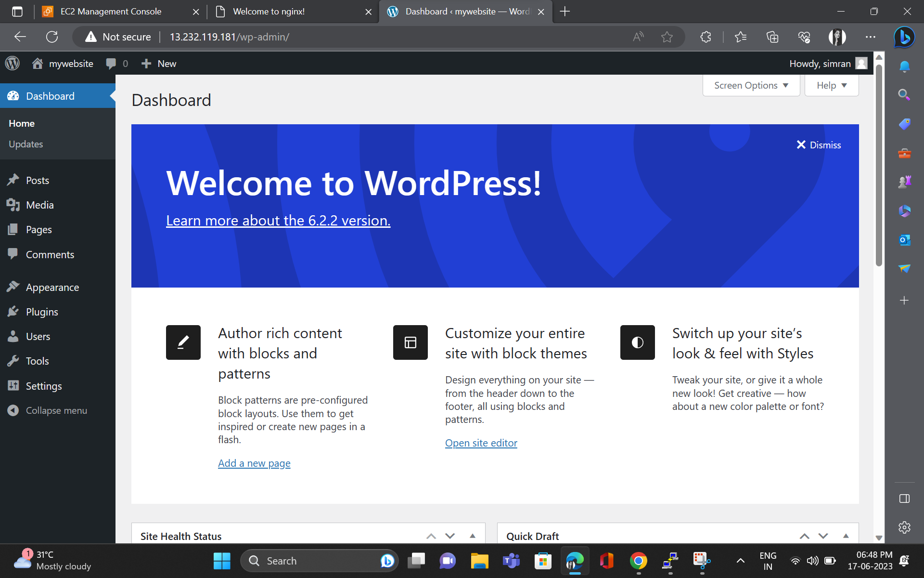Open the Tools section
This screenshot has width=924, height=578.
pyautogui.click(x=37, y=361)
